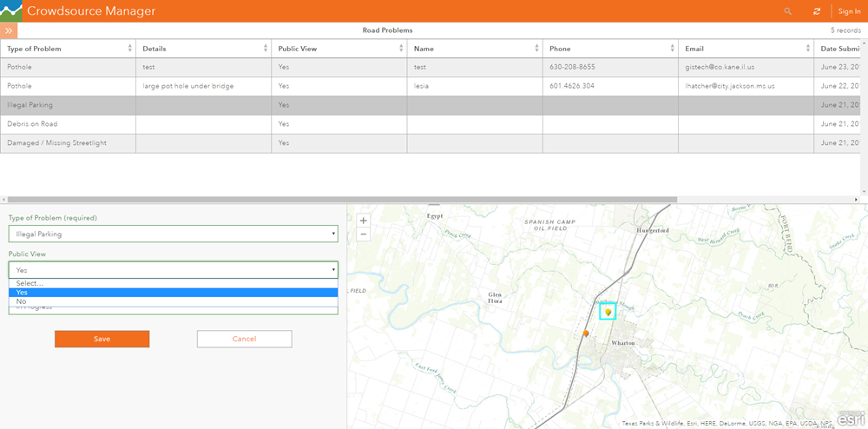Zoom in on the map
The image size is (868, 429).
tap(363, 221)
